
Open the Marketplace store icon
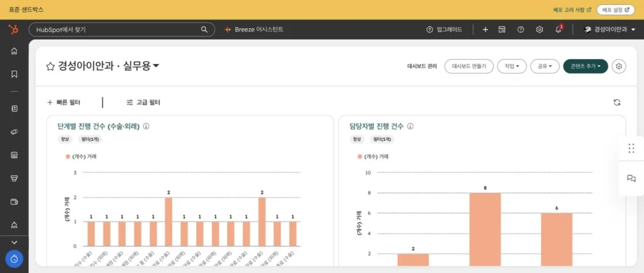(502, 30)
